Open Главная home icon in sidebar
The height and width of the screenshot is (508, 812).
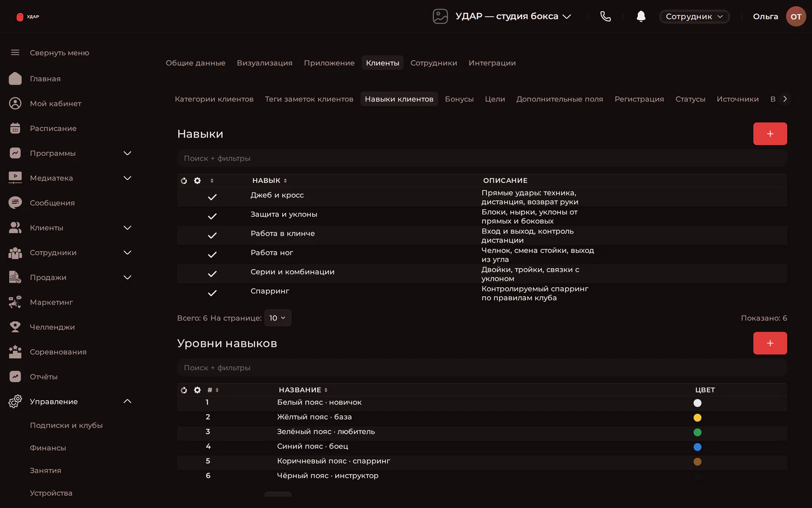[x=15, y=78]
